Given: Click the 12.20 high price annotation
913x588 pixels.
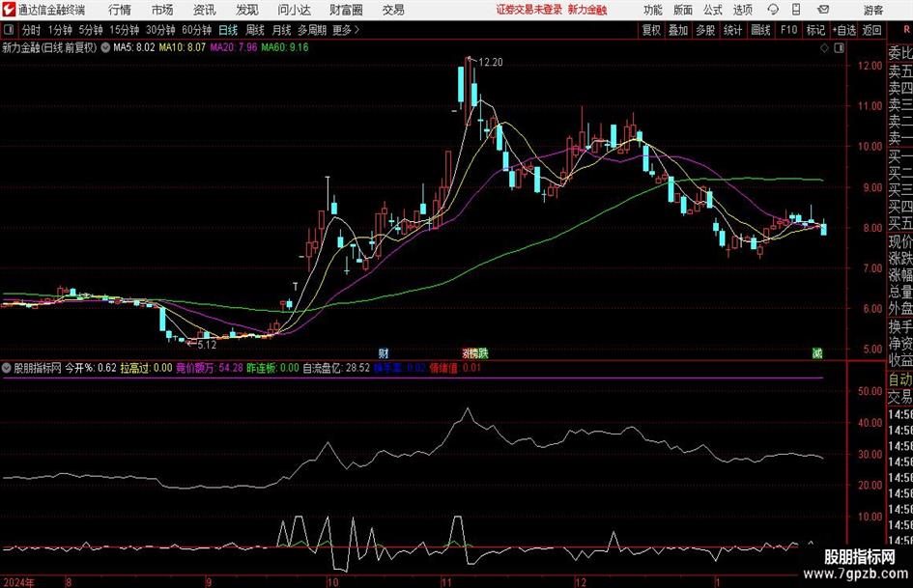Looking at the screenshot, I should point(490,63).
